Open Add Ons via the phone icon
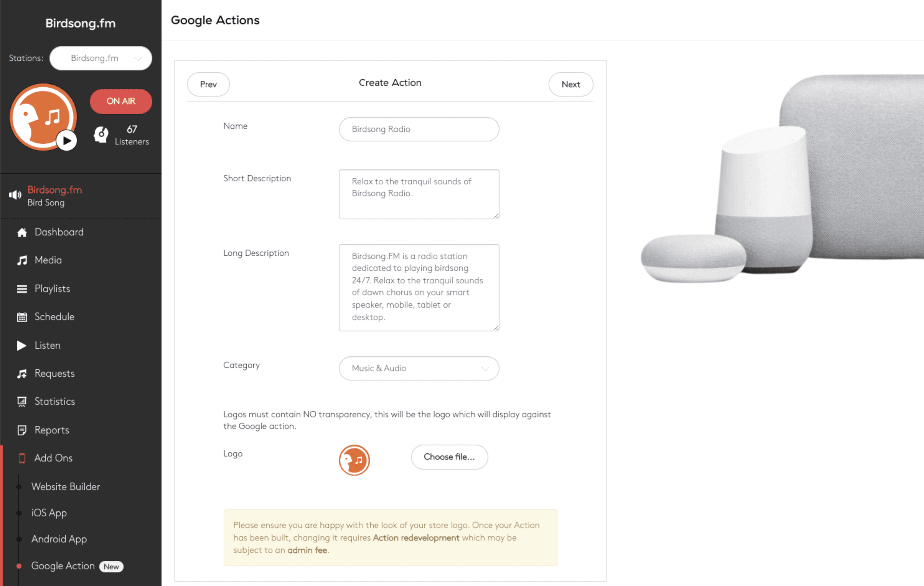 click(x=22, y=458)
